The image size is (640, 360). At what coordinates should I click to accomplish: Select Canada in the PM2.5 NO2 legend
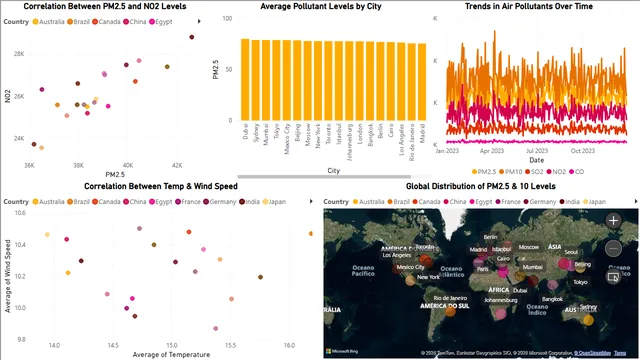click(106, 22)
